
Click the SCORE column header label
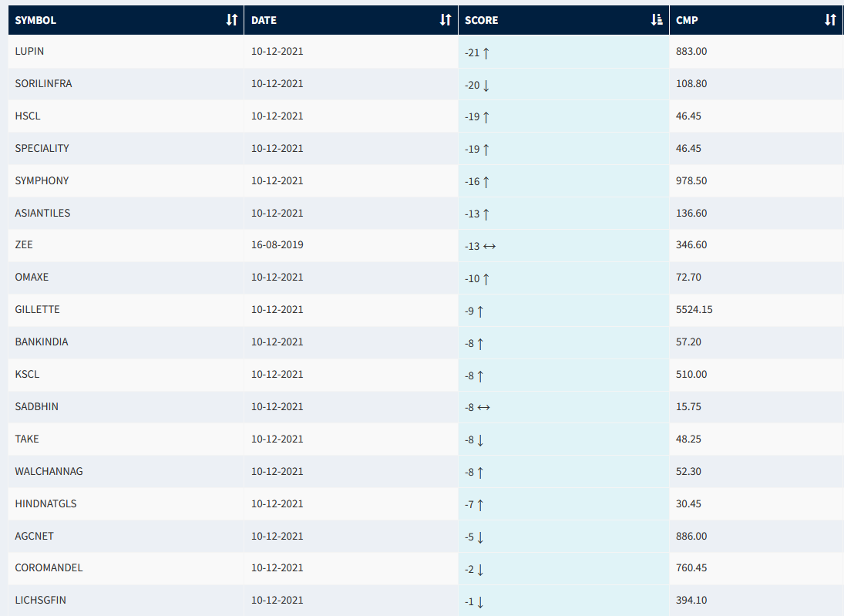[481, 21]
